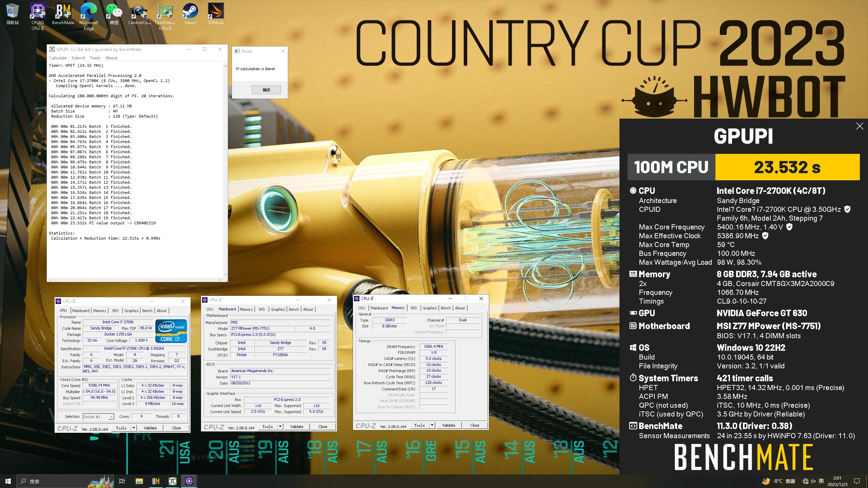This screenshot has width=868, height=488.
Task: Click Close button in right CPU-Z
Action: [475, 425]
